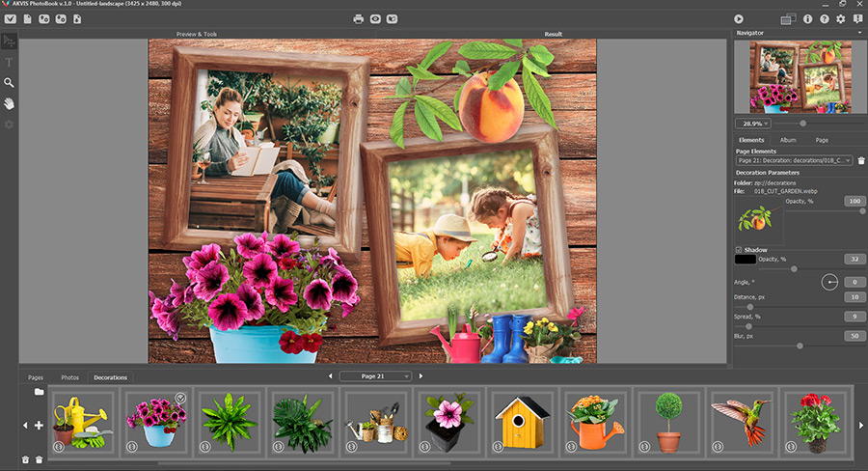Screen dimensions: 868x471
Task: Click the black shadow color swatch
Action: tap(746, 260)
